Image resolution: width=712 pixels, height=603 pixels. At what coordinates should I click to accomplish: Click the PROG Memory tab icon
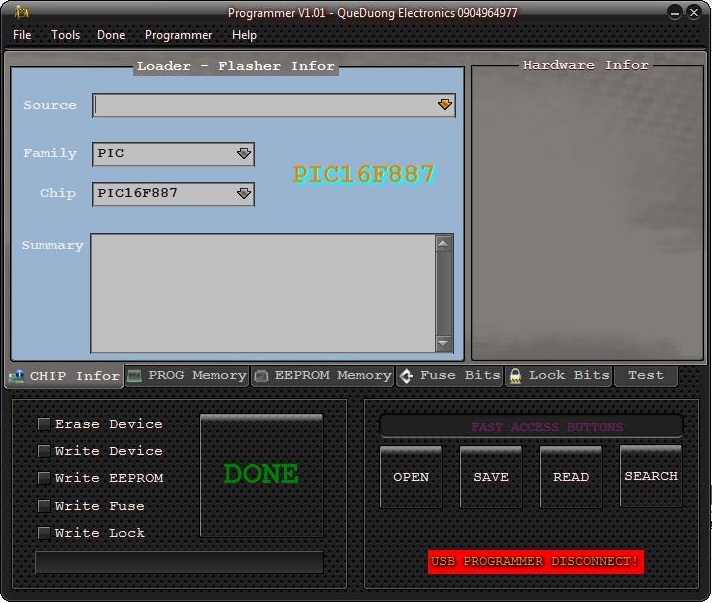tap(134, 376)
